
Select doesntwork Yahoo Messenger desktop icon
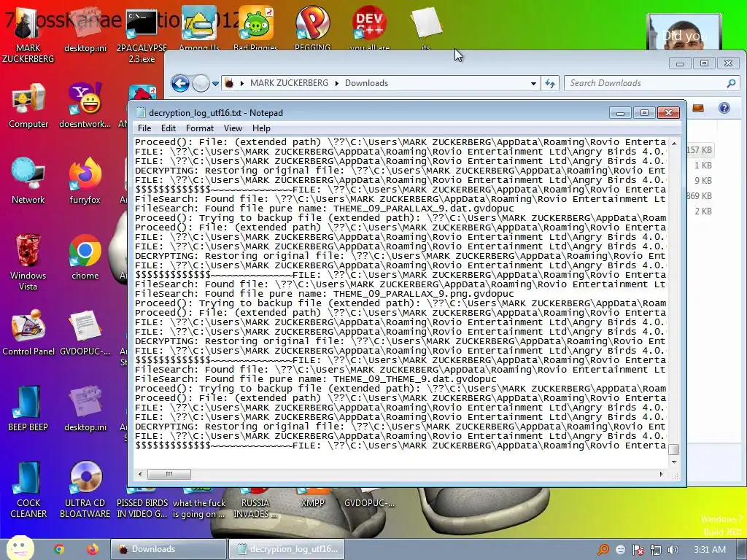click(85, 105)
